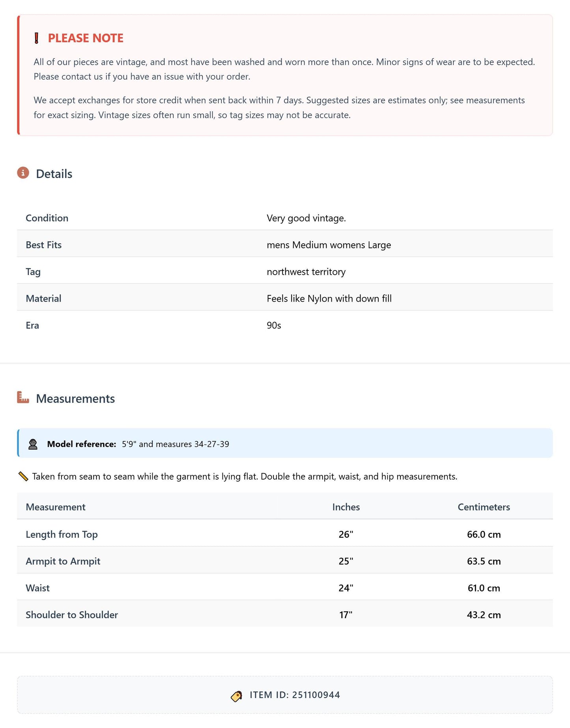
Task: Select the Condition row in Details
Action: click(x=285, y=218)
